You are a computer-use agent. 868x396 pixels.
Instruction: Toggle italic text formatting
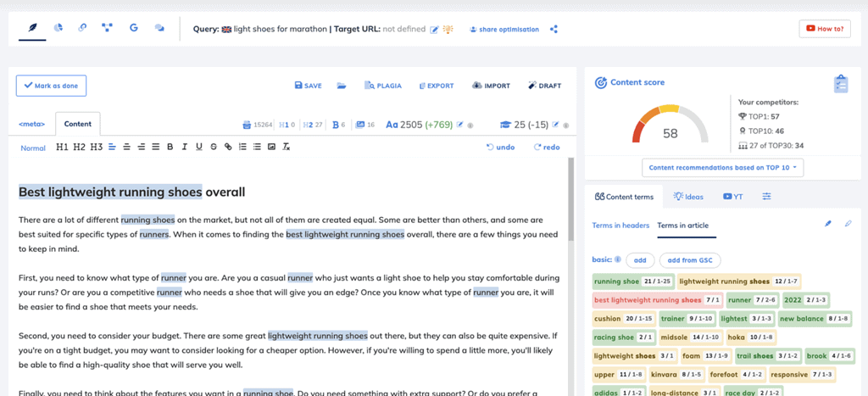(x=184, y=147)
